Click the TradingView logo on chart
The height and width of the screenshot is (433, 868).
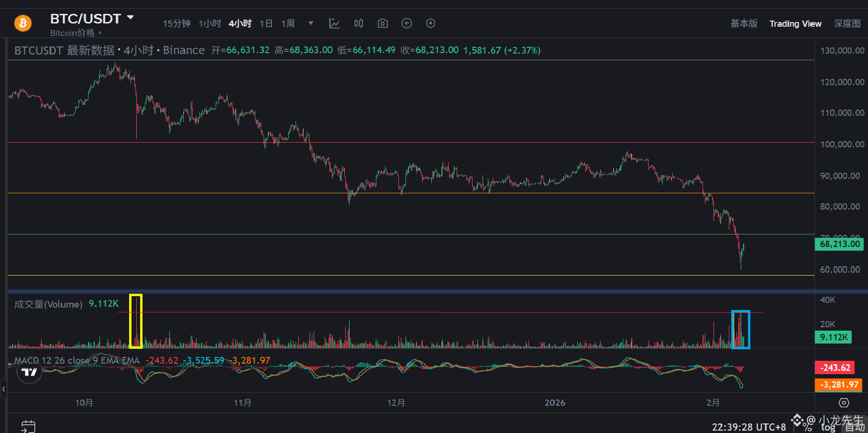(29, 372)
